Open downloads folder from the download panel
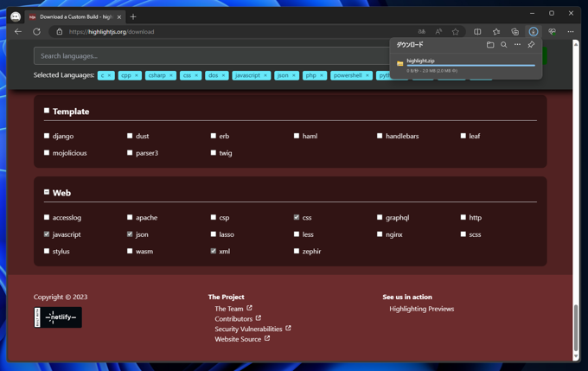Viewport: 588px width, 371px height. click(x=490, y=45)
